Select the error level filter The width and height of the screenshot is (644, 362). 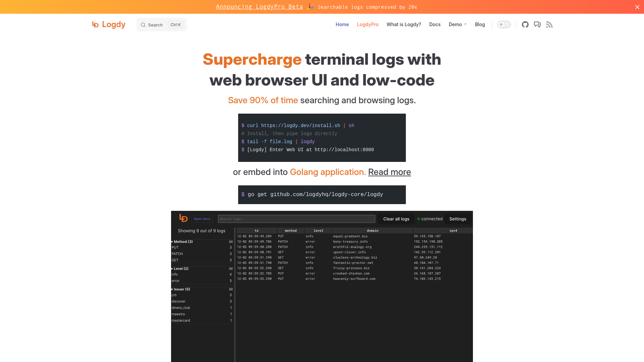202,281
